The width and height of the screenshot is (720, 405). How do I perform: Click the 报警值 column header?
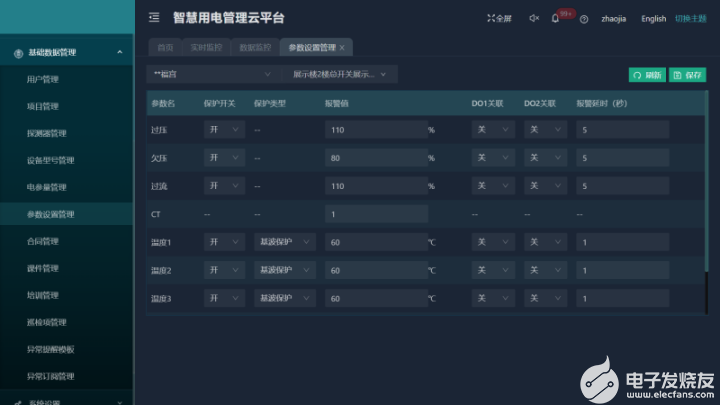click(x=337, y=104)
